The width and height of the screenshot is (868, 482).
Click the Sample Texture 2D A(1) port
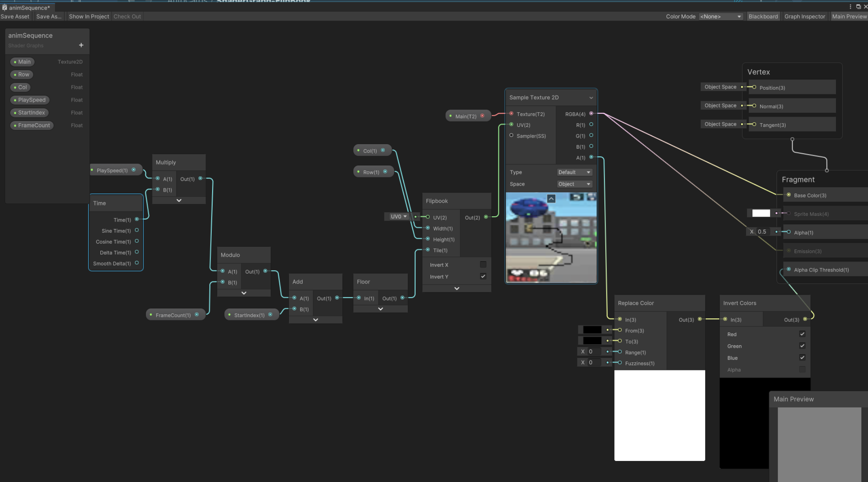[x=591, y=157]
